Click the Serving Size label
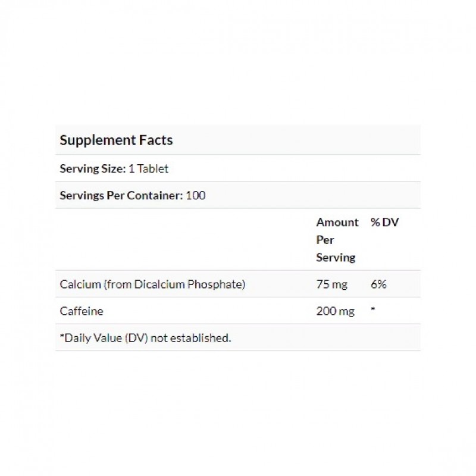Image resolution: width=476 pixels, height=476 pixels. [92, 168]
